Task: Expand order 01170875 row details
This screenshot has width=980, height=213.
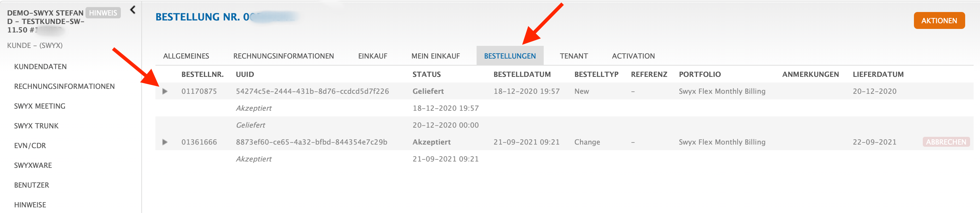Action: 165,91
